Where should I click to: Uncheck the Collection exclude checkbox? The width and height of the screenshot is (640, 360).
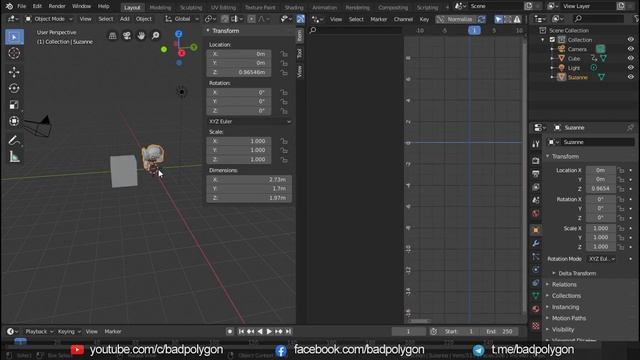click(x=552, y=40)
